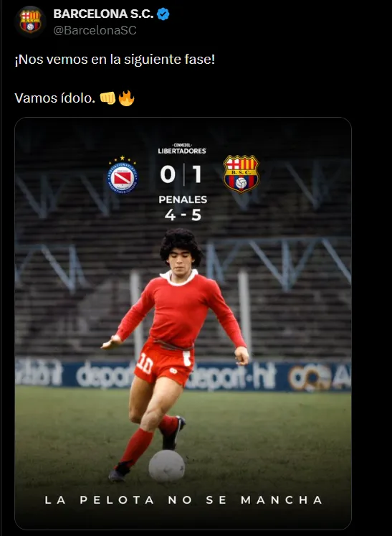Click the white soccer ball
Viewport: 392px width, 536px height.
(167, 466)
